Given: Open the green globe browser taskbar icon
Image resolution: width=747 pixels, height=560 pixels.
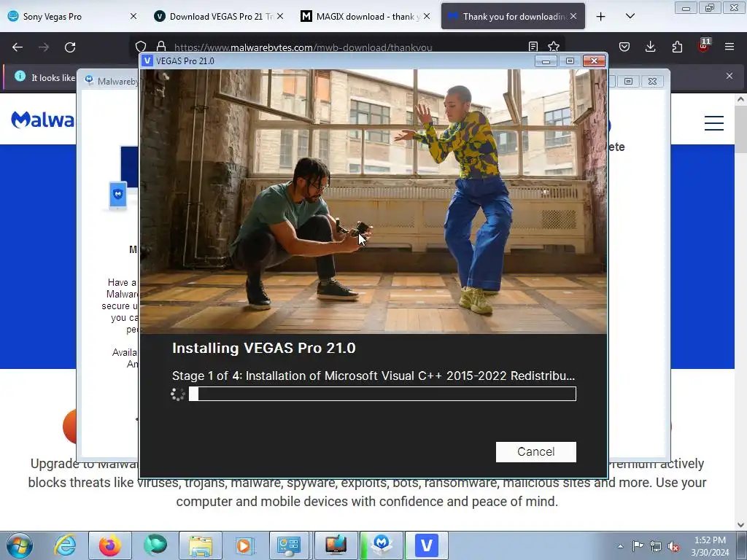Looking at the screenshot, I should coord(155,545).
